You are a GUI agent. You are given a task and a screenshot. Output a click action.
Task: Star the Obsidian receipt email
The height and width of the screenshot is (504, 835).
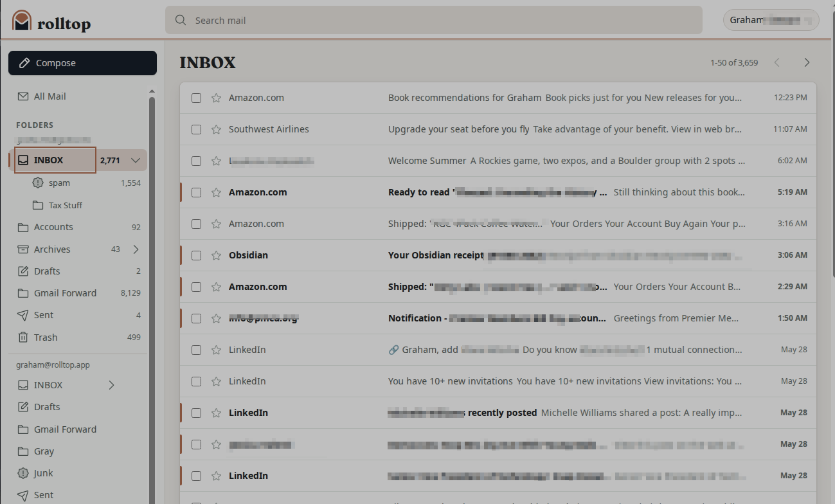tap(216, 255)
